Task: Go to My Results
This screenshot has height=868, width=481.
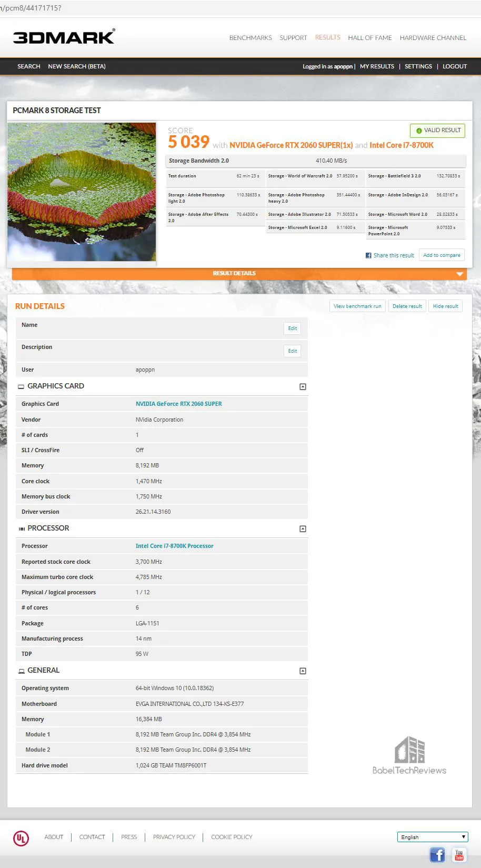Action: [377, 66]
